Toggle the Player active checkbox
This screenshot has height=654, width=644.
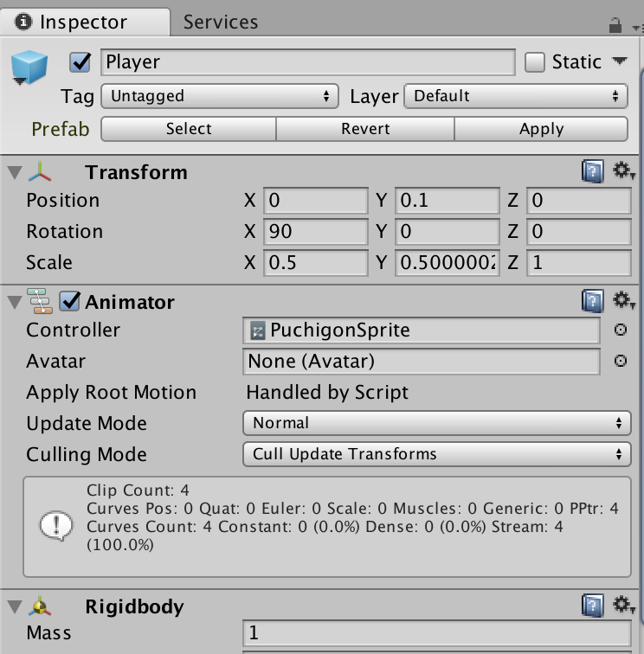point(80,62)
